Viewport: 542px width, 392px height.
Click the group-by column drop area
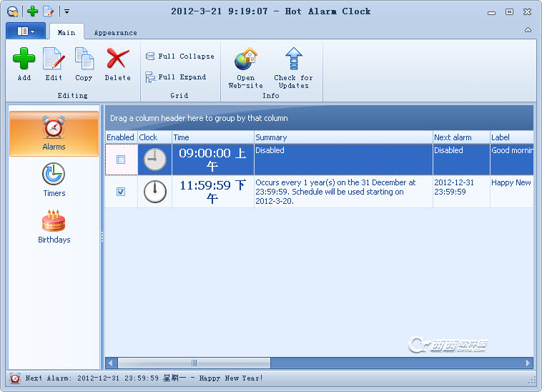pyautogui.click(x=319, y=118)
